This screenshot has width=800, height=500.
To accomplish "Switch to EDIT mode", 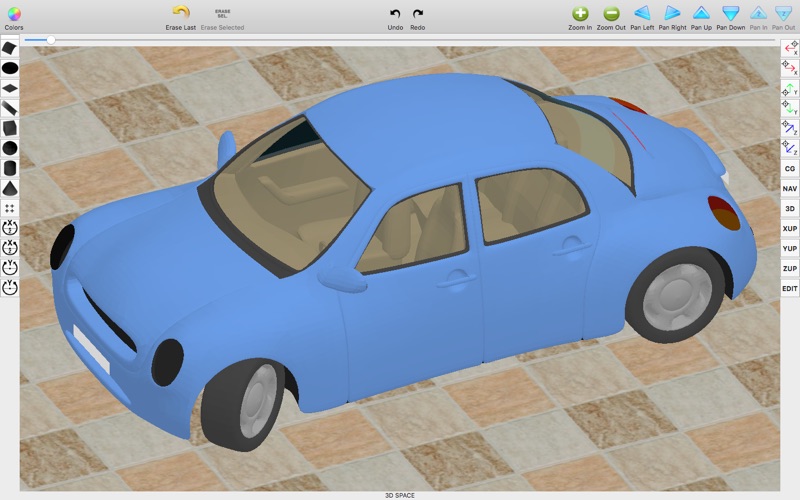I will pyautogui.click(x=789, y=288).
